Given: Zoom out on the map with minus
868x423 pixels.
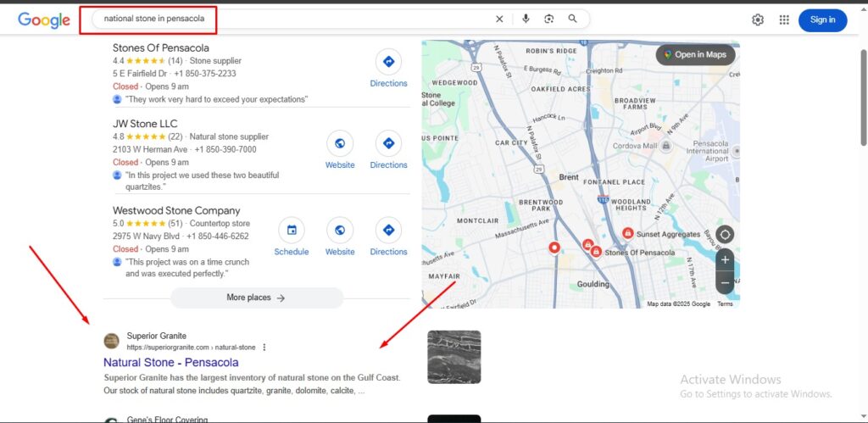Looking at the screenshot, I should pyautogui.click(x=725, y=283).
